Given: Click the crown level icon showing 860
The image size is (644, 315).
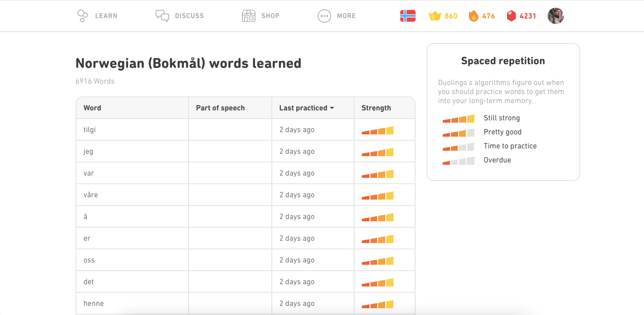Looking at the screenshot, I should [x=435, y=15].
